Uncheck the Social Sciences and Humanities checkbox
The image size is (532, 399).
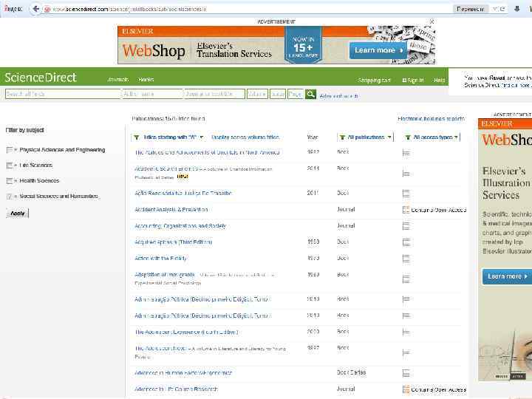point(10,197)
